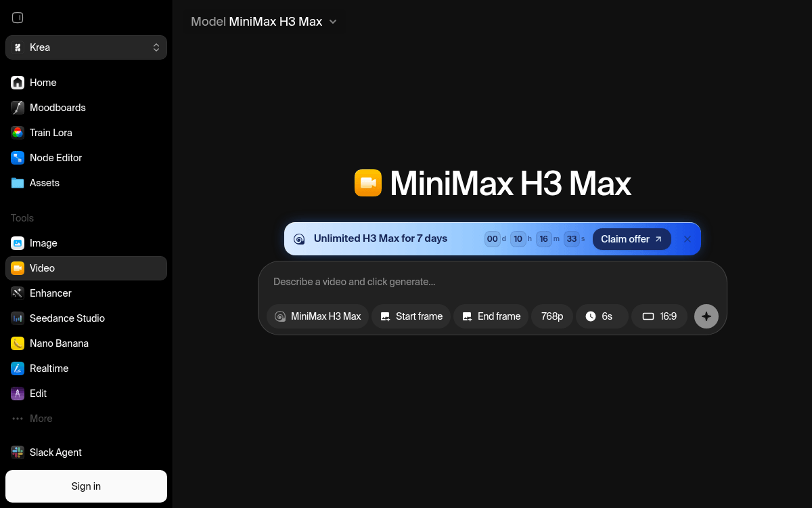This screenshot has width=812, height=508.
Task: Collapse the sidebar panel icon
Action: coord(18,18)
